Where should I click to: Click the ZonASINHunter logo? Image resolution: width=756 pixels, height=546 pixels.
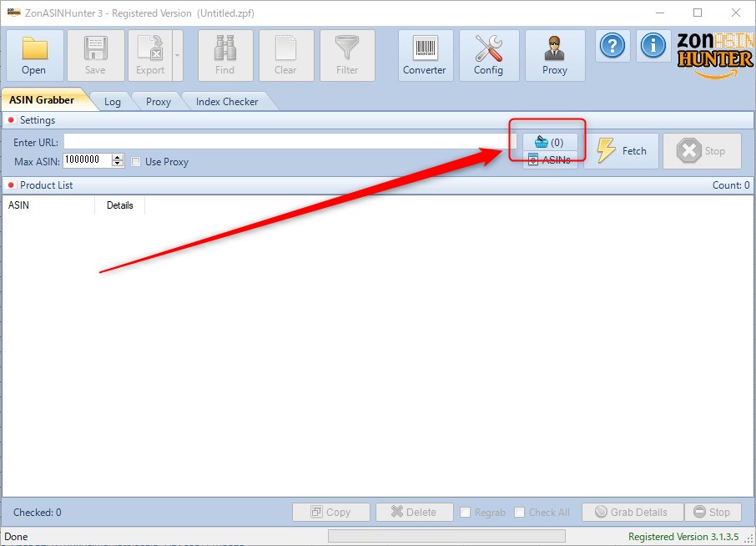(714, 55)
